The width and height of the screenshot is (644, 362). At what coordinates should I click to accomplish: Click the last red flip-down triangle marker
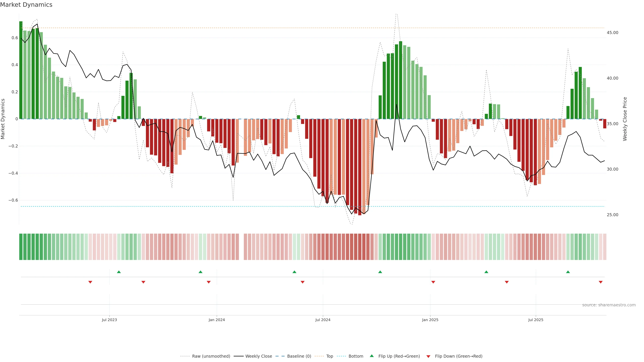point(601,282)
